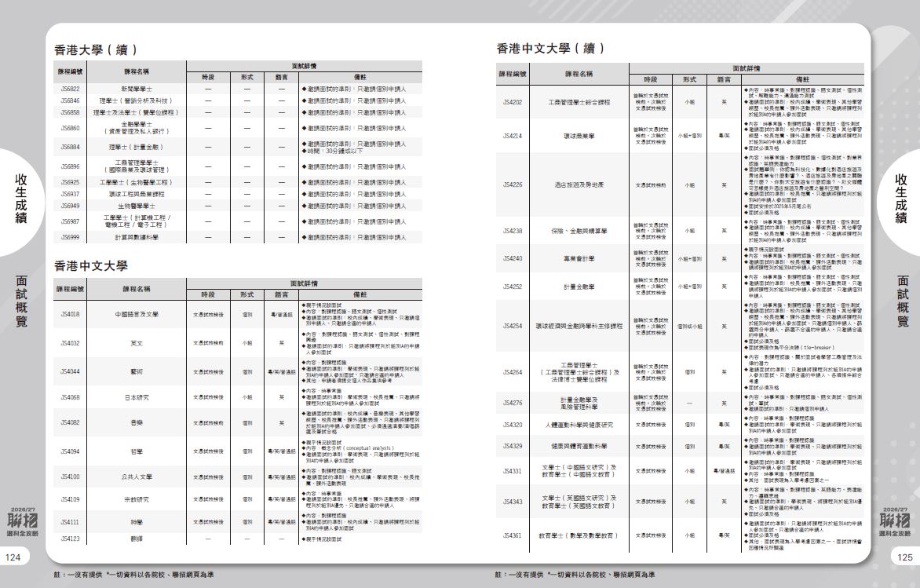Click course code JS4123 for 翻譯

click(70, 539)
